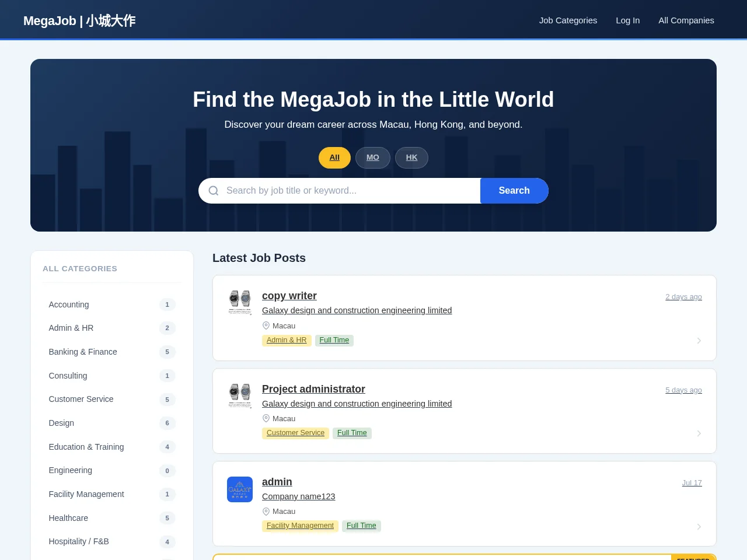This screenshot has width=747, height=560.
Task: Open the Project administrator job title
Action: (x=313, y=389)
